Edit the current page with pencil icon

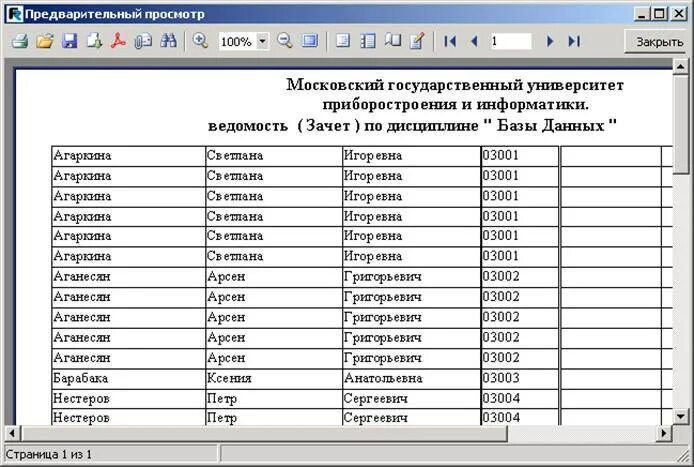(x=417, y=42)
